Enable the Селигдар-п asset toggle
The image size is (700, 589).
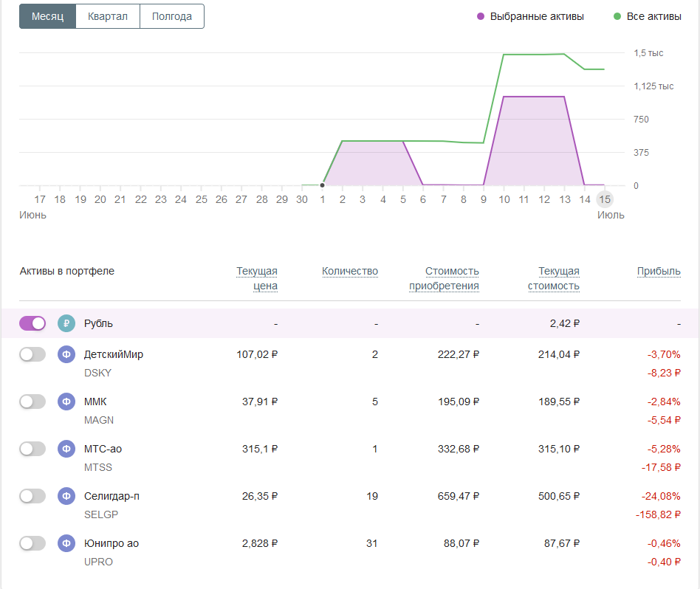pos(32,496)
